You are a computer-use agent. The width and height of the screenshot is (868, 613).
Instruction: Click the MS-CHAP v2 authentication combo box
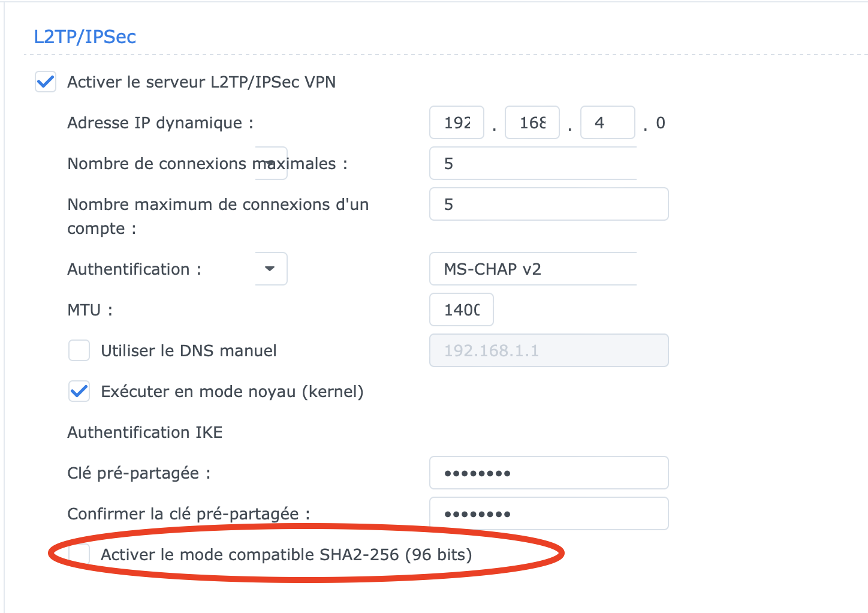click(x=532, y=269)
